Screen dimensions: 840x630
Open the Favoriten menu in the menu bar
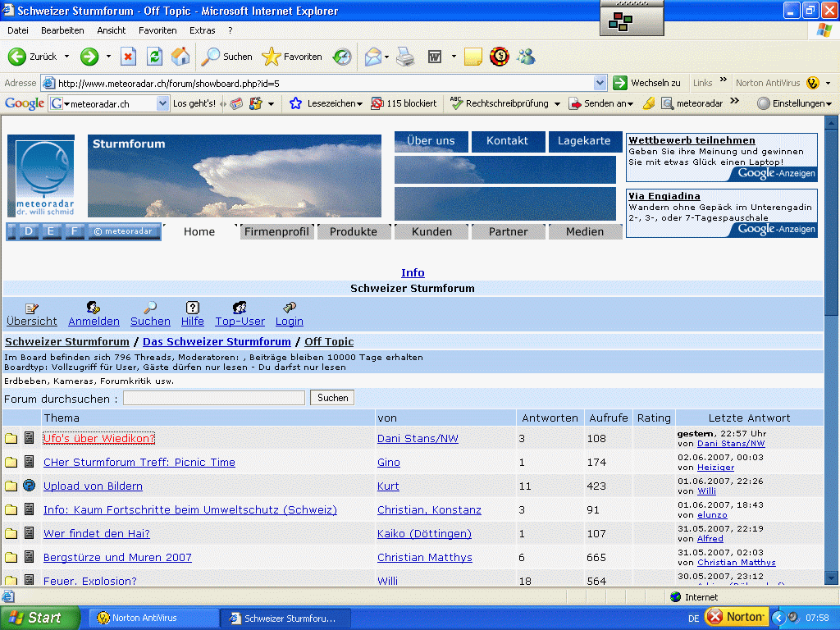(157, 30)
